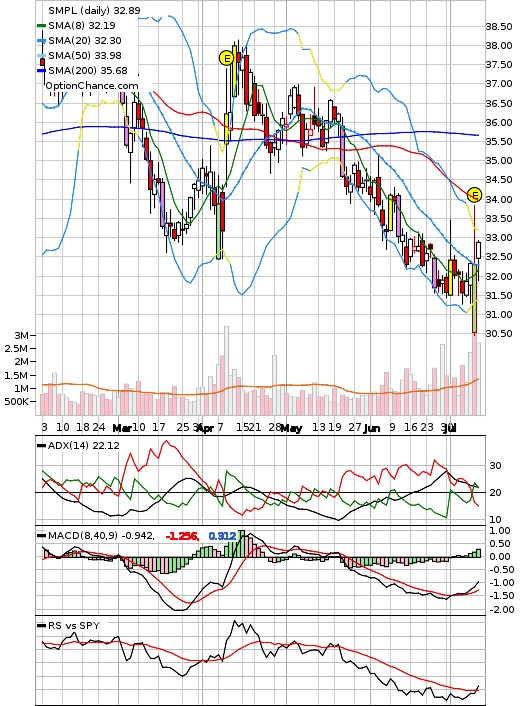The height and width of the screenshot is (706, 526).
Task: Select the May label on date axis
Action: [291, 428]
